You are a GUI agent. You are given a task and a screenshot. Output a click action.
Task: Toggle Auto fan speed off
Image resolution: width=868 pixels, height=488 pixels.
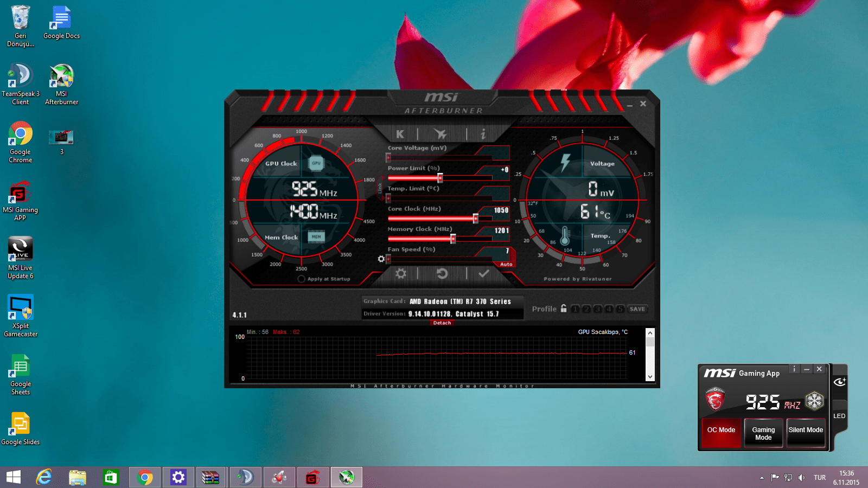tap(506, 264)
